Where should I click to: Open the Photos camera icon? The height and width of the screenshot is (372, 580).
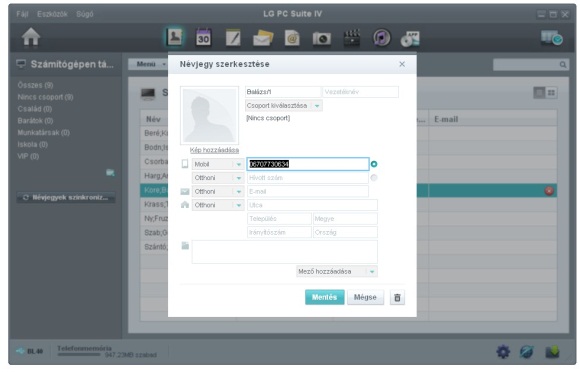[321, 38]
